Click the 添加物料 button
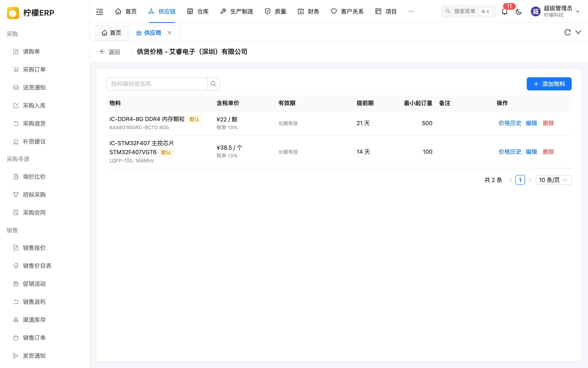The width and height of the screenshot is (588, 368). tap(549, 84)
